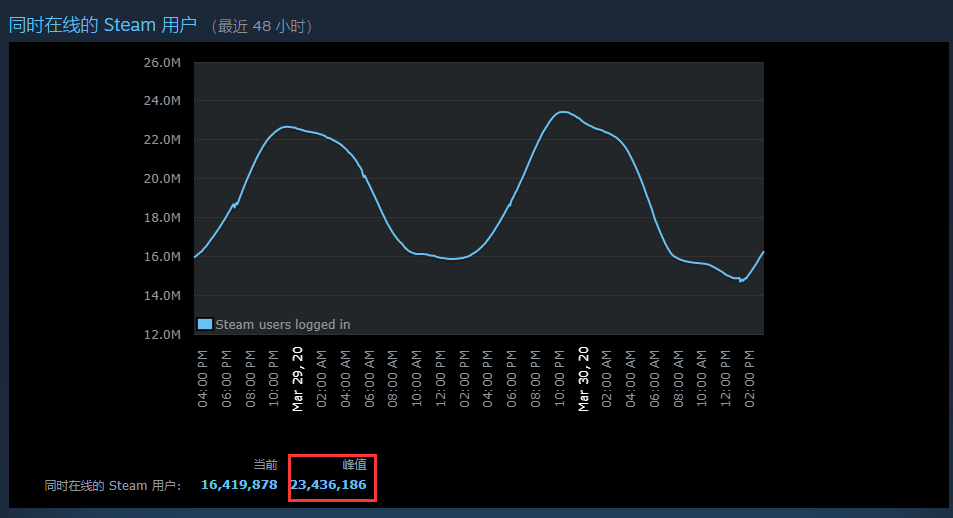Image resolution: width=953 pixels, height=518 pixels.
Task: Click the graph line's lowest dip point
Action: [741, 281]
